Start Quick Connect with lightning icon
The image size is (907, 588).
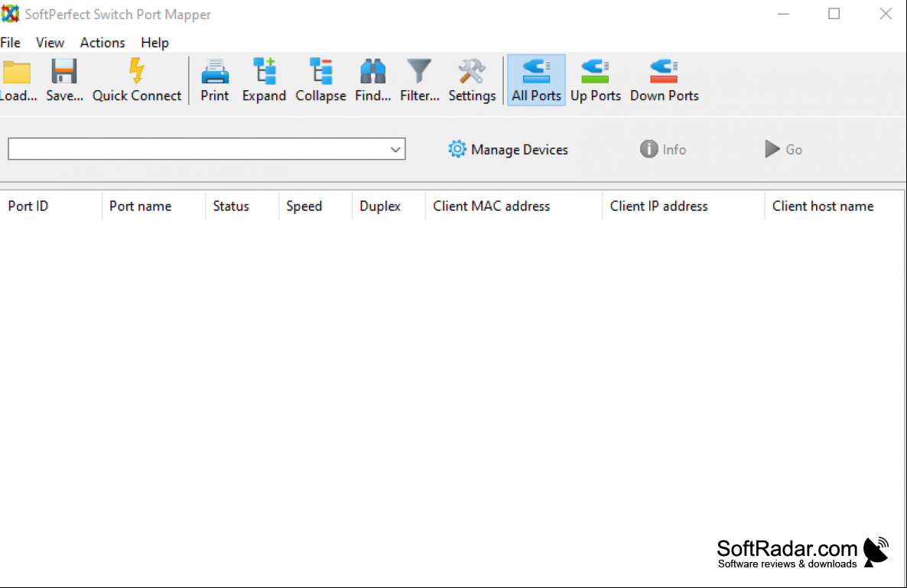click(x=137, y=80)
